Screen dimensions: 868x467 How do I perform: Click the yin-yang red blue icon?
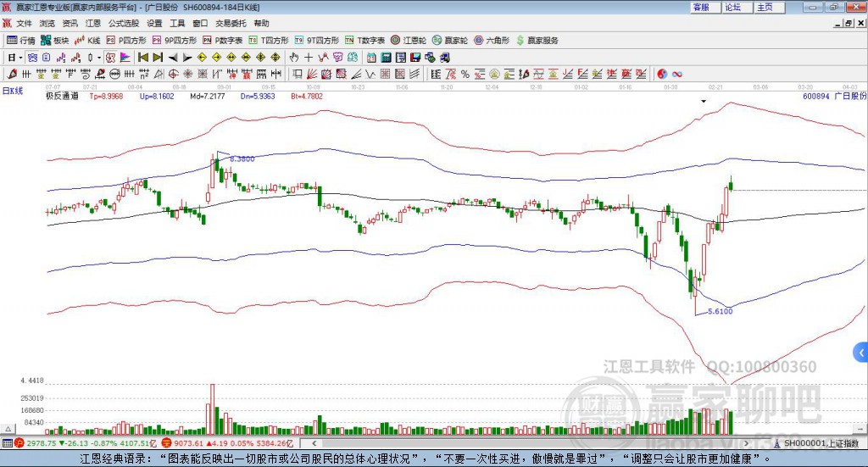[662, 74]
